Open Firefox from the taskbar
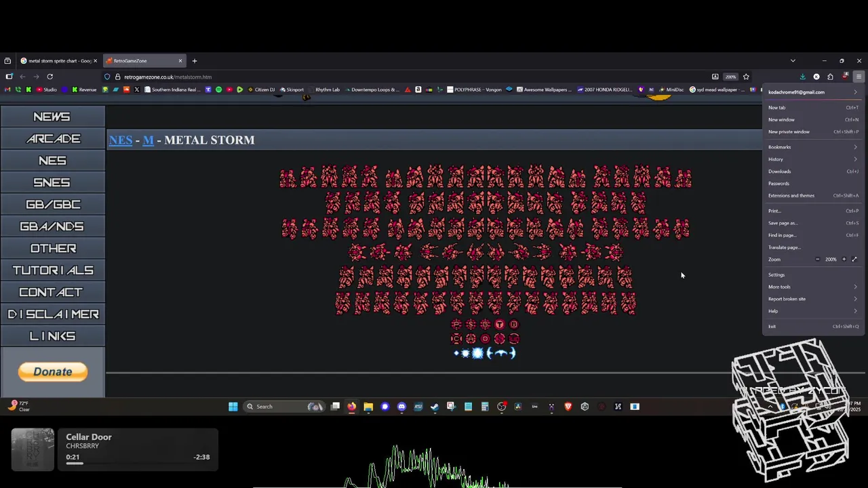This screenshot has height=488, width=868. point(351,407)
